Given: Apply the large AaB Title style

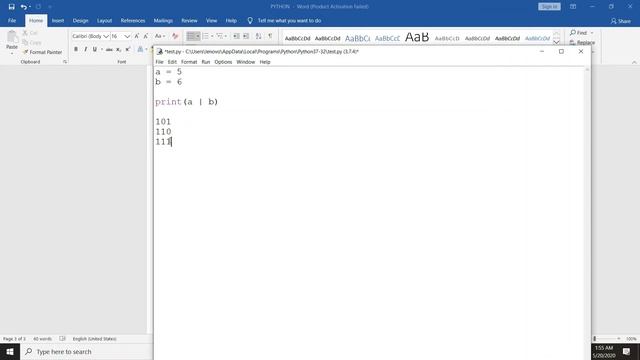Looking at the screenshot, I should pyautogui.click(x=417, y=38).
